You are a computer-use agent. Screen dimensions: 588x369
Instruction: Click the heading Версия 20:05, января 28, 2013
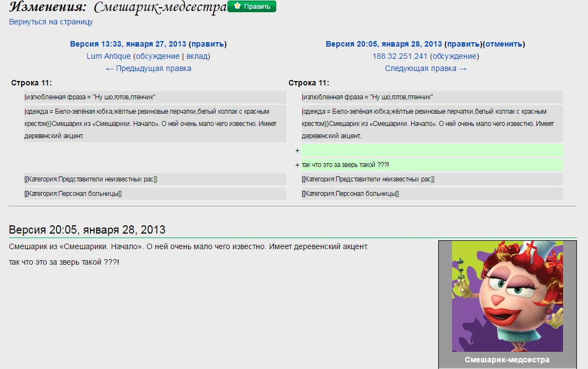(87, 230)
